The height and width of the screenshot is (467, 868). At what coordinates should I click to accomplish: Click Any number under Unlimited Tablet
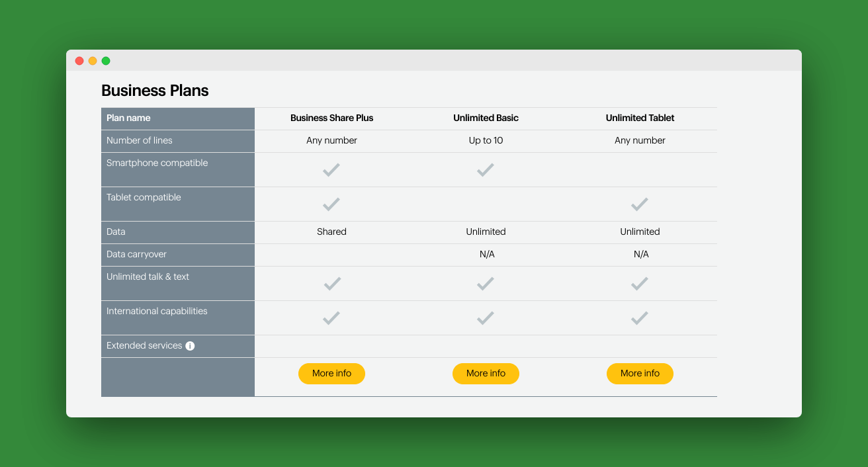coord(640,141)
